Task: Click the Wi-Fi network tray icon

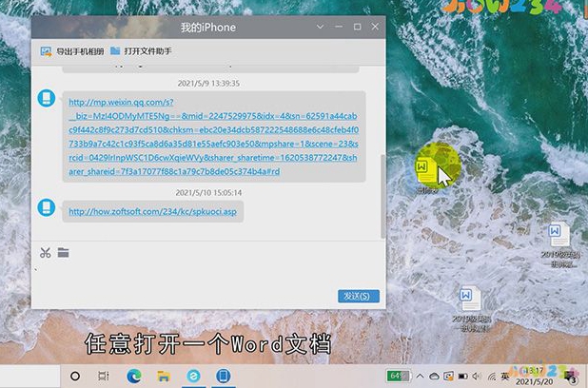Action: point(492,376)
